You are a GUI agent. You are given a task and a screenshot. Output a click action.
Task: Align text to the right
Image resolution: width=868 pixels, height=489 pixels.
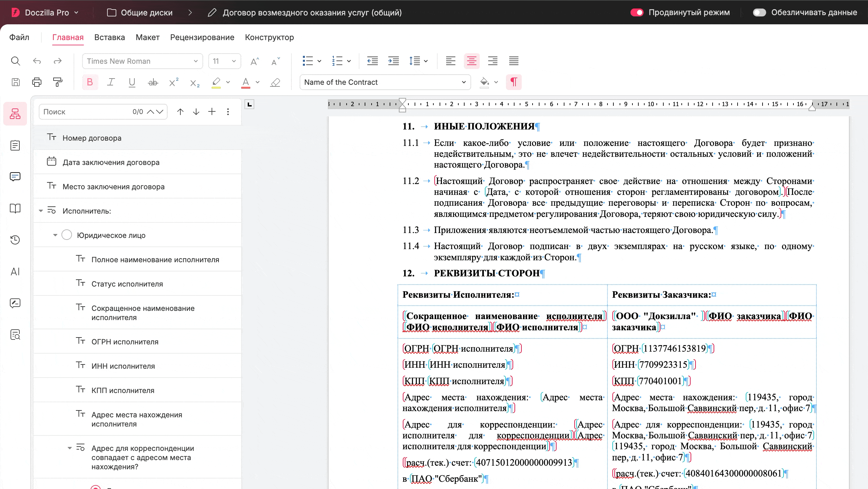tap(492, 61)
